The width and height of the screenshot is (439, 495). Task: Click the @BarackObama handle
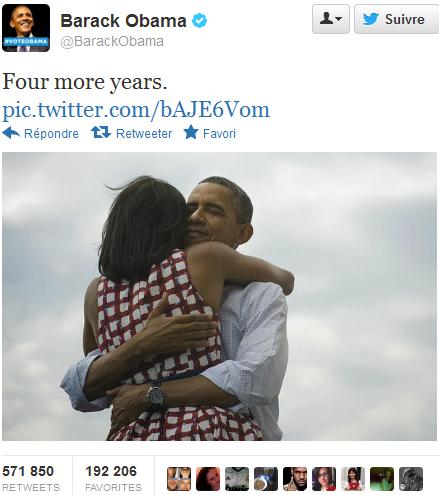[x=112, y=42]
